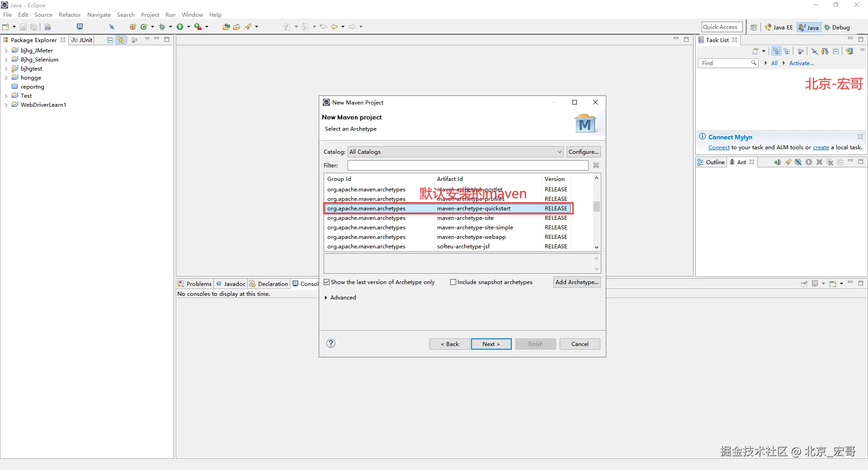The width and height of the screenshot is (868, 470).
Task: Click the green Run toolbar icon
Action: pyautogui.click(x=180, y=27)
